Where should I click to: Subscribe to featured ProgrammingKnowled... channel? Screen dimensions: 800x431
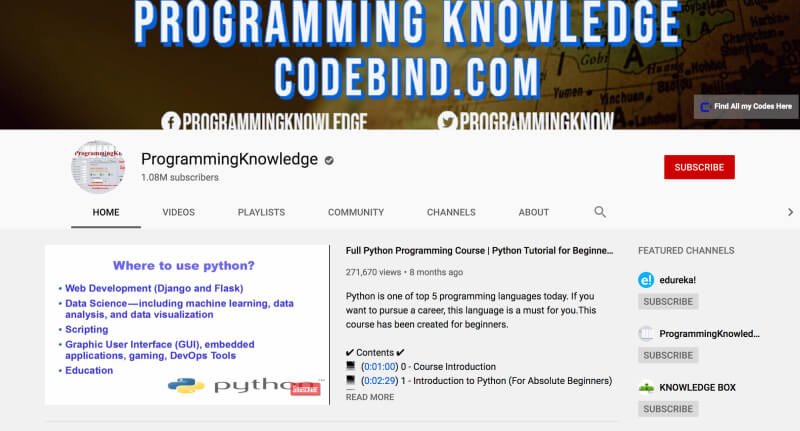pyautogui.click(x=668, y=356)
